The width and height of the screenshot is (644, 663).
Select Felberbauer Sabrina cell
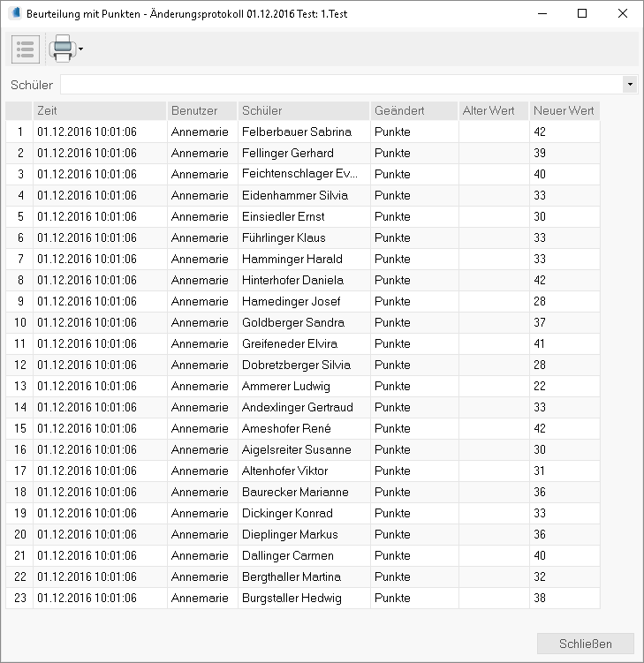(304, 132)
